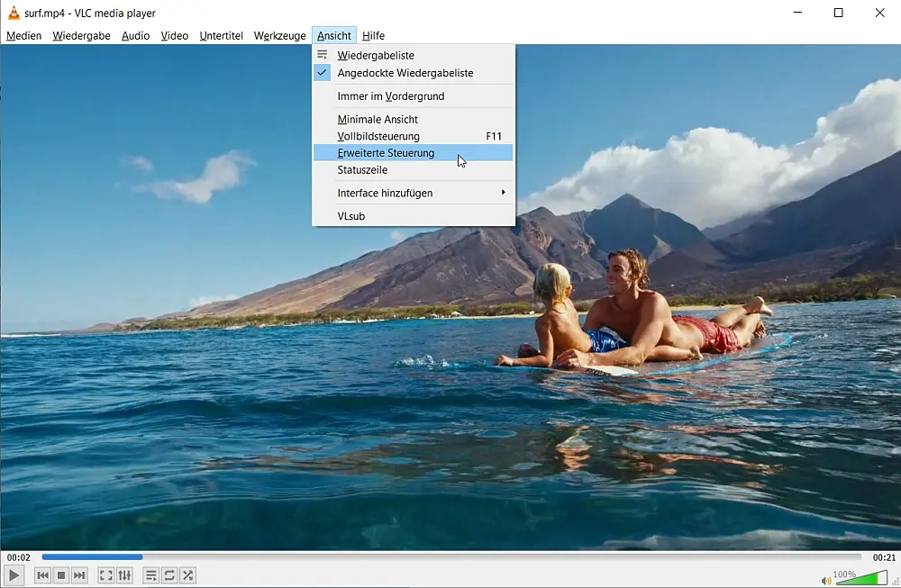Enable Minimale Ansicht
This screenshot has width=901, height=588.
414,120
